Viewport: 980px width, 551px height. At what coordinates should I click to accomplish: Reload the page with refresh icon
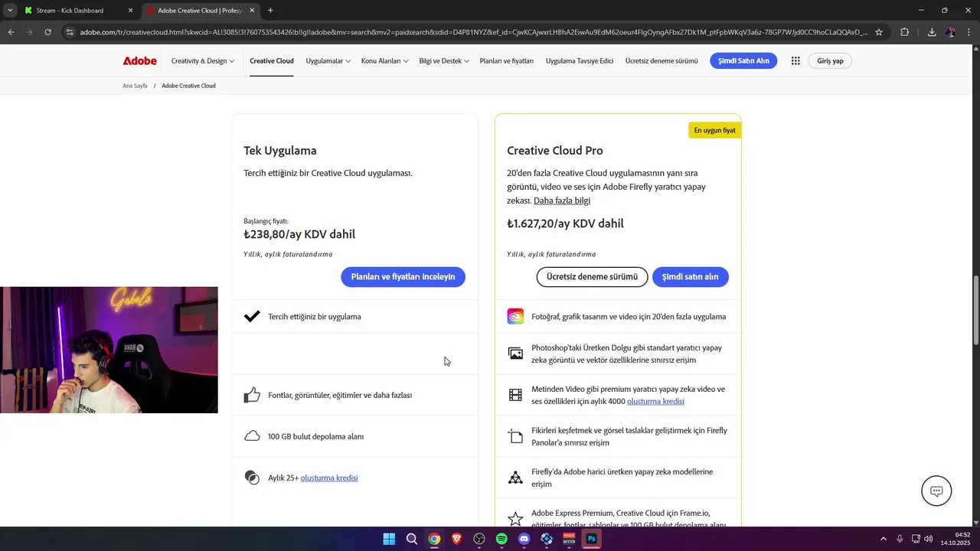47,32
